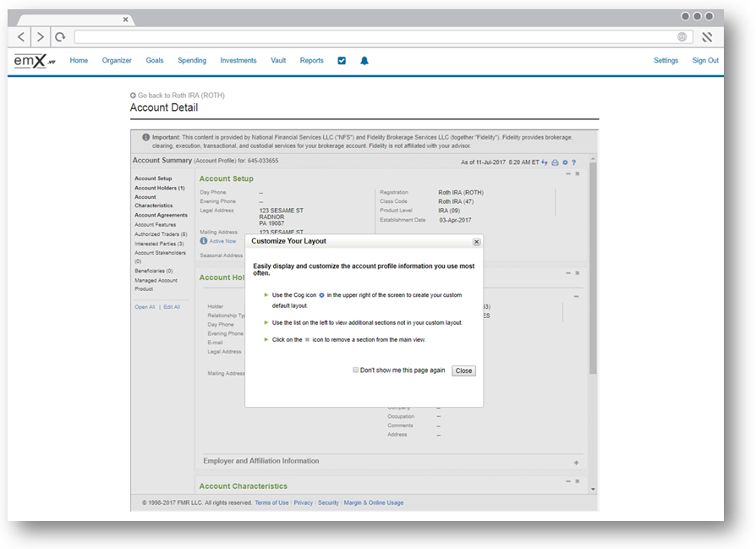The image size is (756, 549).
Task: Open Settings in the top bar
Action: point(666,60)
